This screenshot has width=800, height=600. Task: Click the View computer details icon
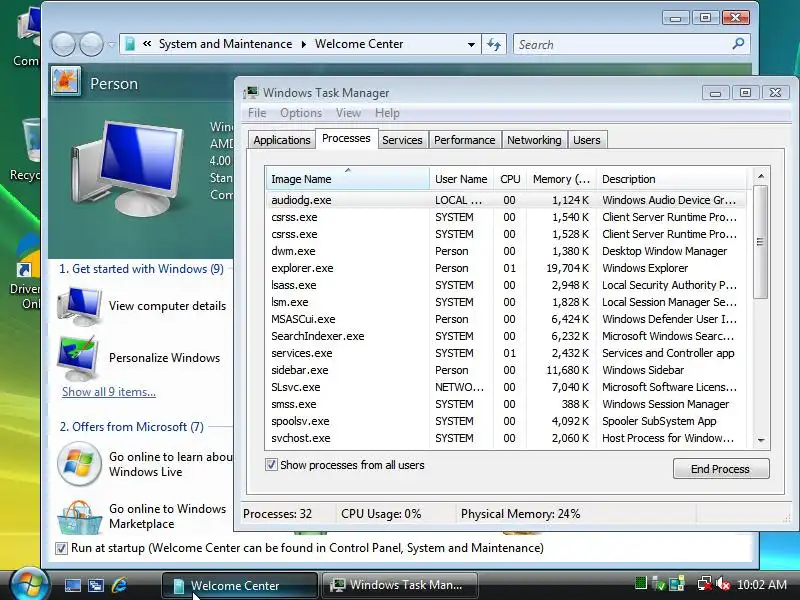[x=80, y=306]
